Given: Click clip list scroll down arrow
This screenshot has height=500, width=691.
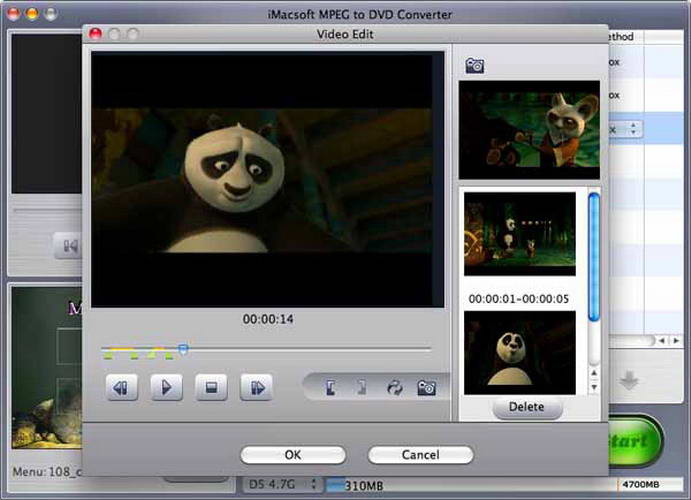Looking at the screenshot, I should tap(594, 387).
